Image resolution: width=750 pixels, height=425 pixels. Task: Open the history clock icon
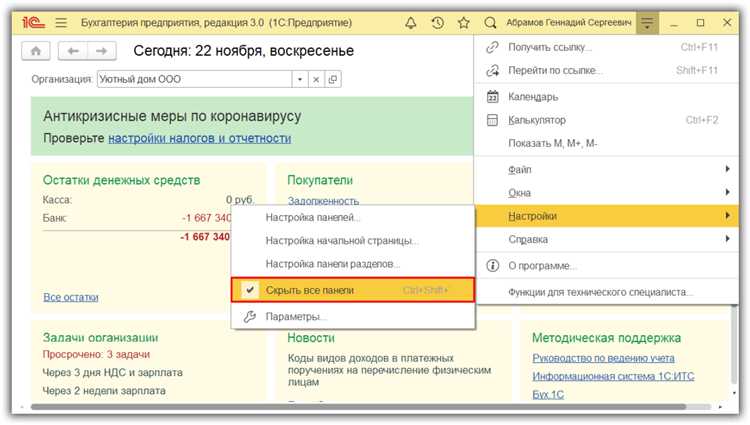point(437,22)
